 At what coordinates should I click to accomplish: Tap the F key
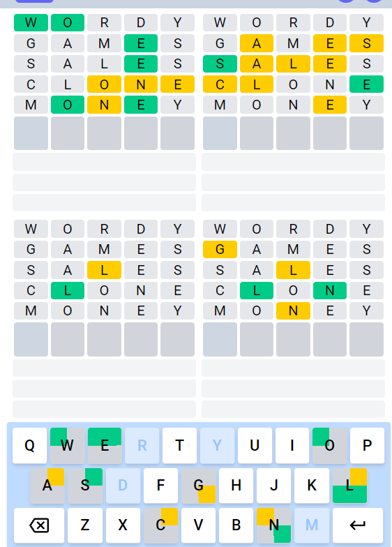click(x=160, y=486)
